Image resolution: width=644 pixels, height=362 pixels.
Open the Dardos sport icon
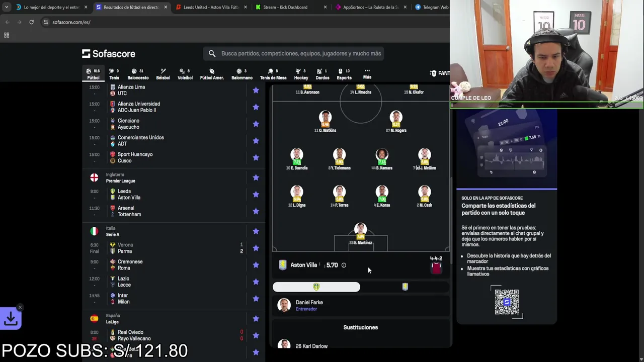point(323,74)
